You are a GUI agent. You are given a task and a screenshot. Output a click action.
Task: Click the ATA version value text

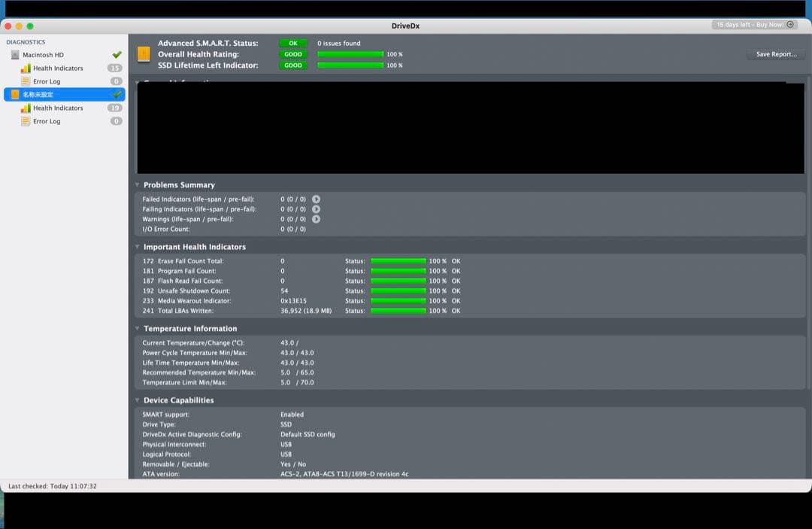[x=344, y=474]
